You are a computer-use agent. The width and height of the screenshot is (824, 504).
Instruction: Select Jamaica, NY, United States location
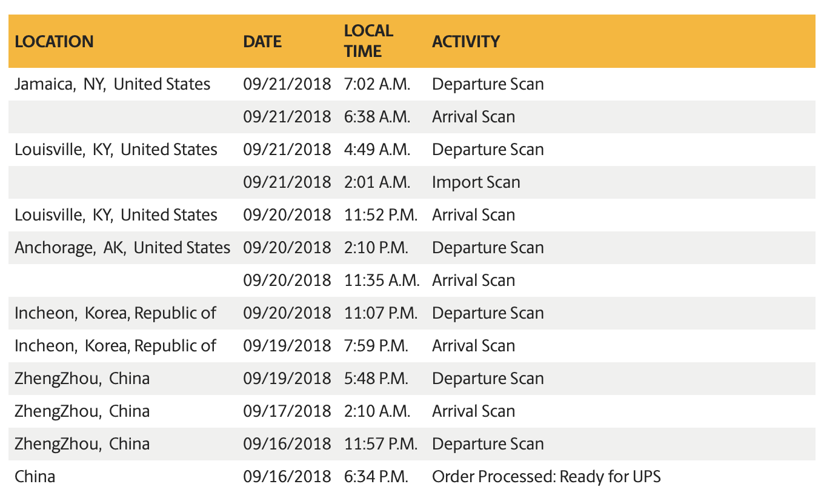click(113, 84)
